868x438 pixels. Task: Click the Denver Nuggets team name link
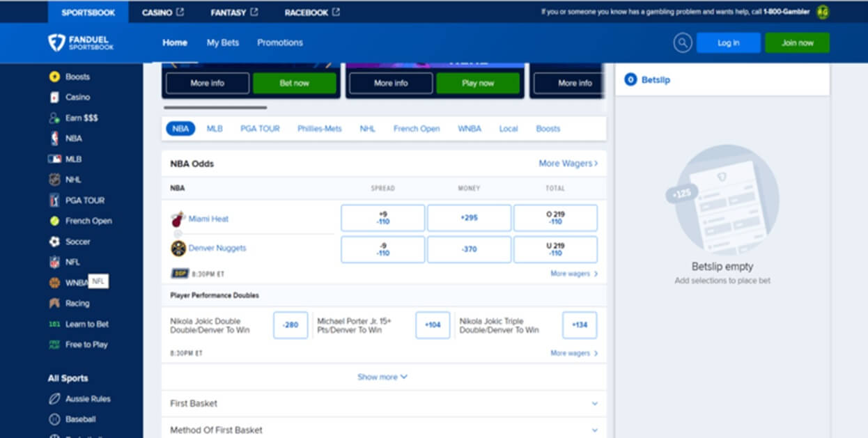217,248
